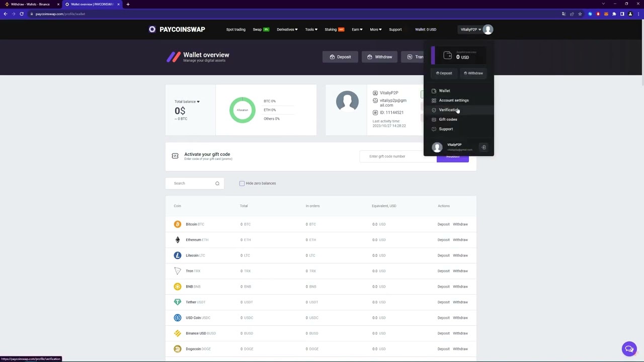644x362 pixels.
Task: Click Deposit link in Bitcoin row
Action: (443, 224)
